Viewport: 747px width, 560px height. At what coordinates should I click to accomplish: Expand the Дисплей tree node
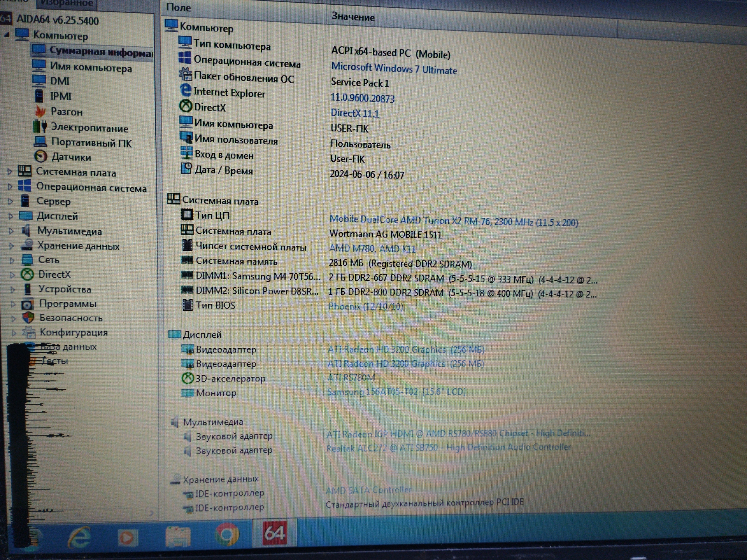(x=11, y=216)
